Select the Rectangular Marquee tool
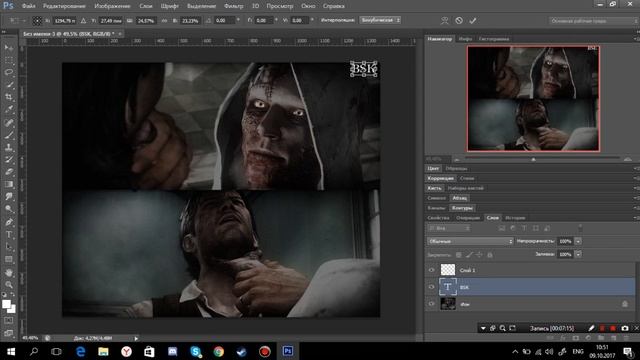640x360 pixels. click(9, 60)
